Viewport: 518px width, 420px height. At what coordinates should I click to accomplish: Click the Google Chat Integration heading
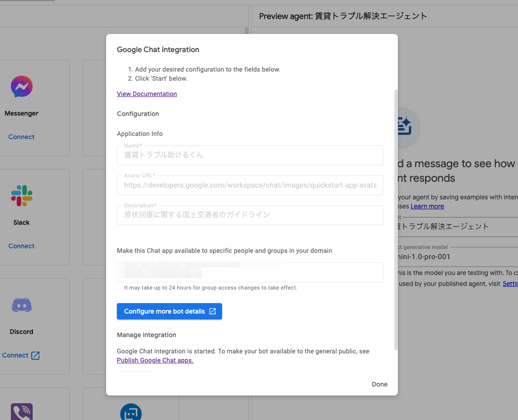click(x=158, y=49)
